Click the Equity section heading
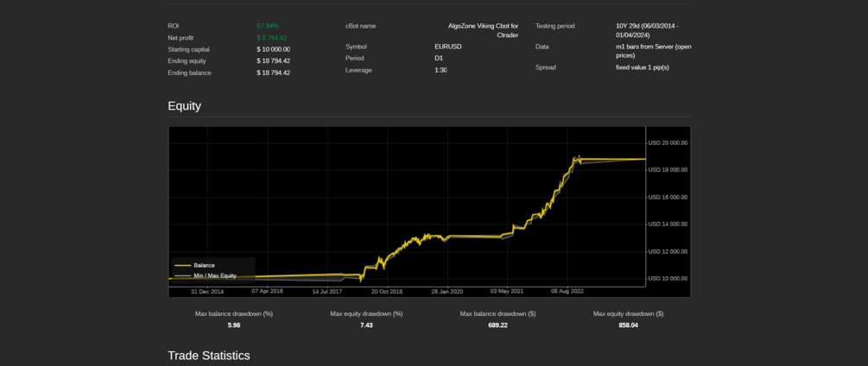The width and height of the screenshot is (868, 366). pos(184,106)
